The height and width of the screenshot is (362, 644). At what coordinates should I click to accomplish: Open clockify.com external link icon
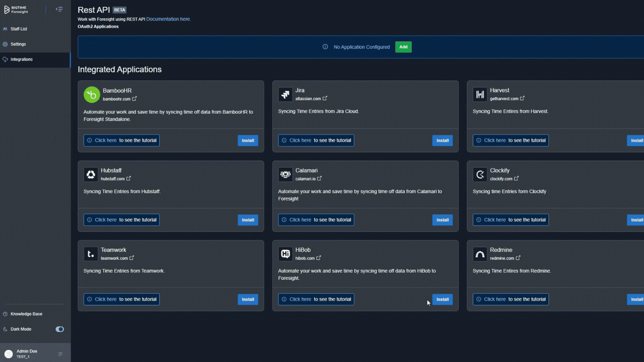[x=517, y=178]
